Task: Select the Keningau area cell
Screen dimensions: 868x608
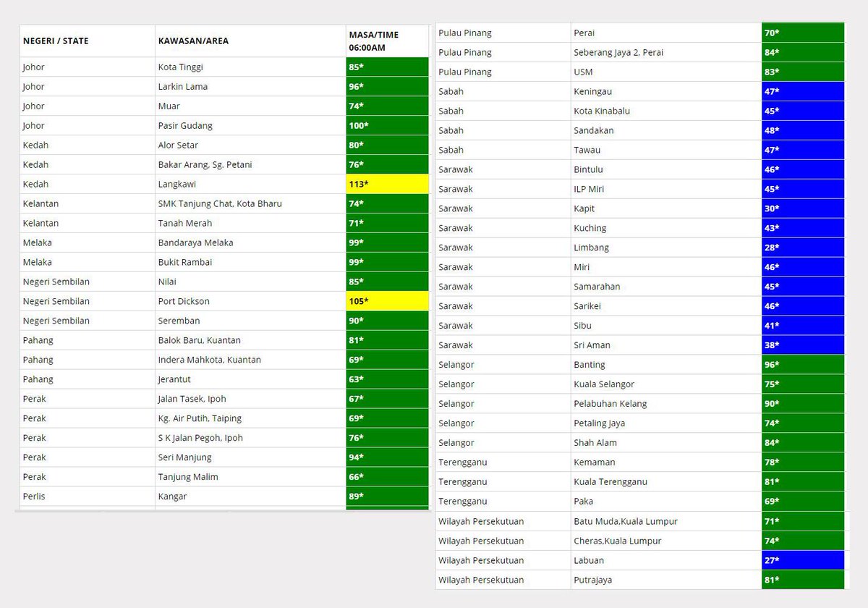Action: coord(666,92)
